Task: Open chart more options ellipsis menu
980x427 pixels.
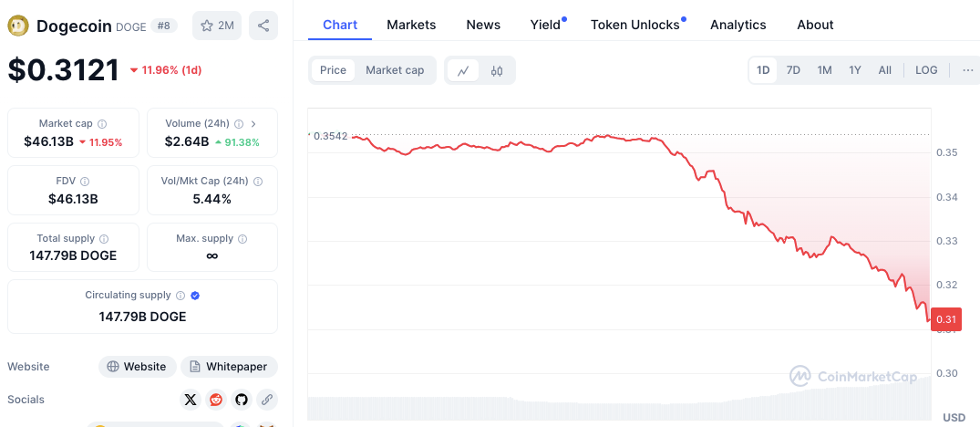Action: click(x=967, y=70)
